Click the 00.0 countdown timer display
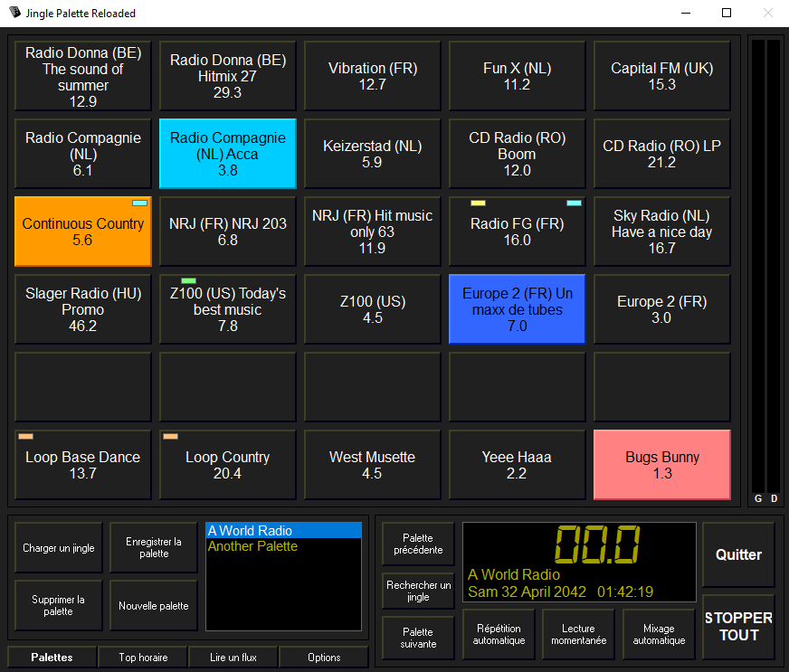 click(x=597, y=544)
